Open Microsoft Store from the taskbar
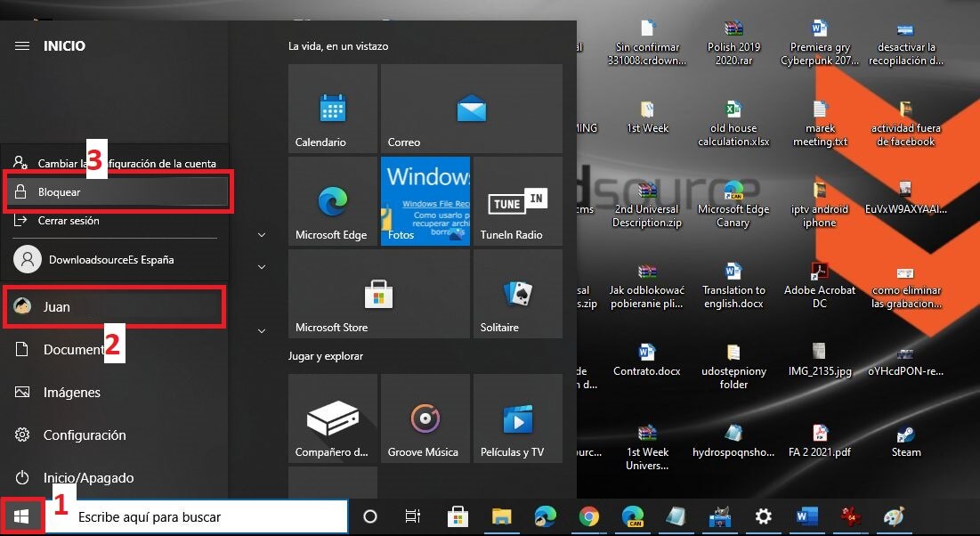The height and width of the screenshot is (536, 980). 458,516
